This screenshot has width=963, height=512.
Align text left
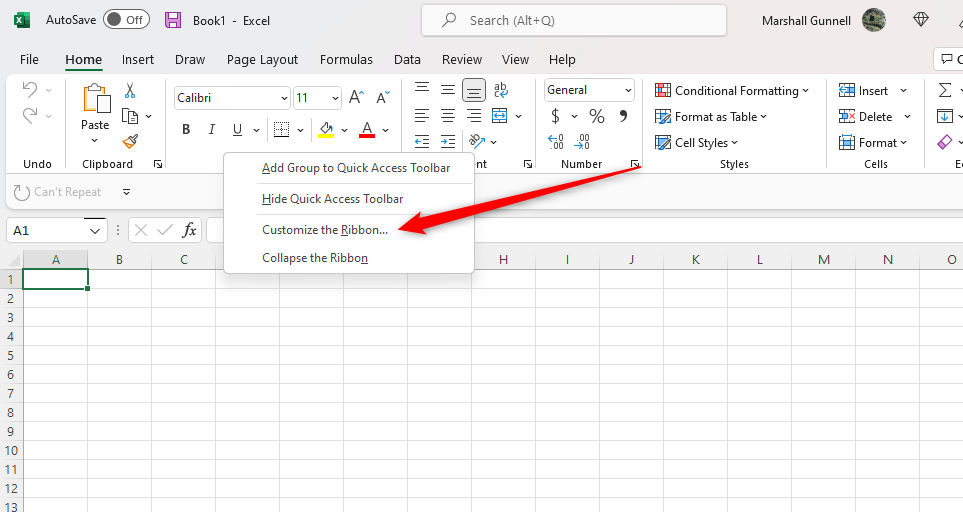422,115
